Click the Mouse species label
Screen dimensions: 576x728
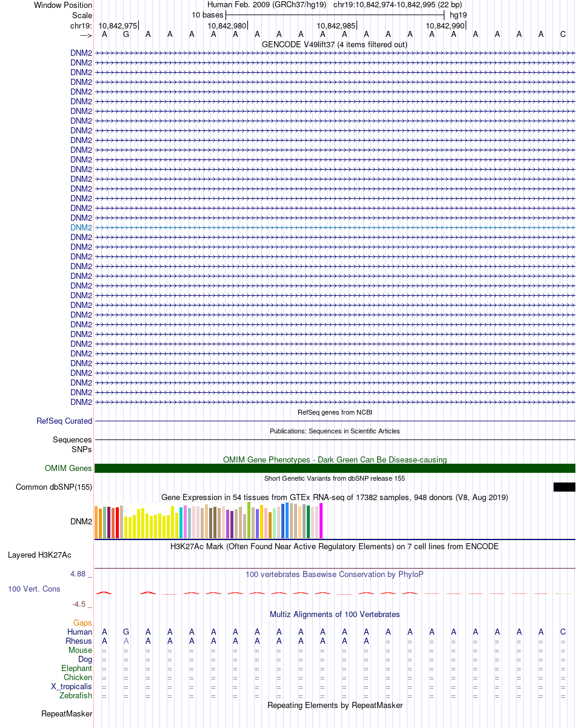pyautogui.click(x=81, y=650)
